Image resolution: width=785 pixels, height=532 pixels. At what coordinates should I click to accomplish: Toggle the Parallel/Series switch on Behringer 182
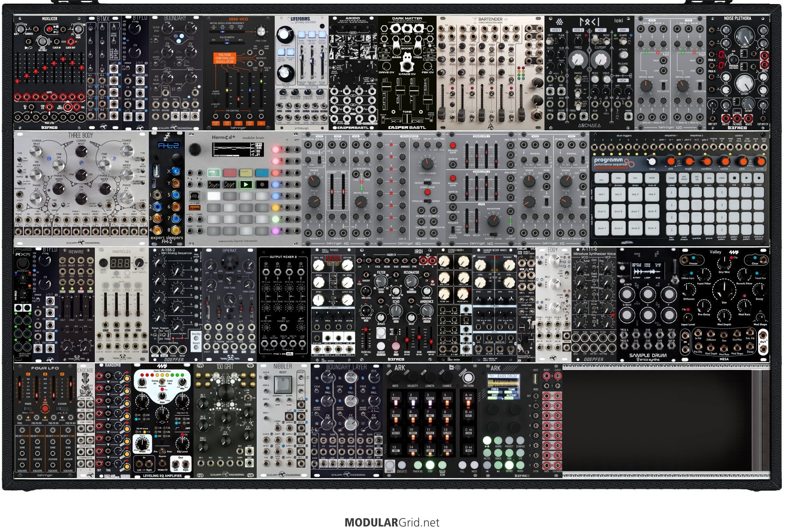pos(427,201)
